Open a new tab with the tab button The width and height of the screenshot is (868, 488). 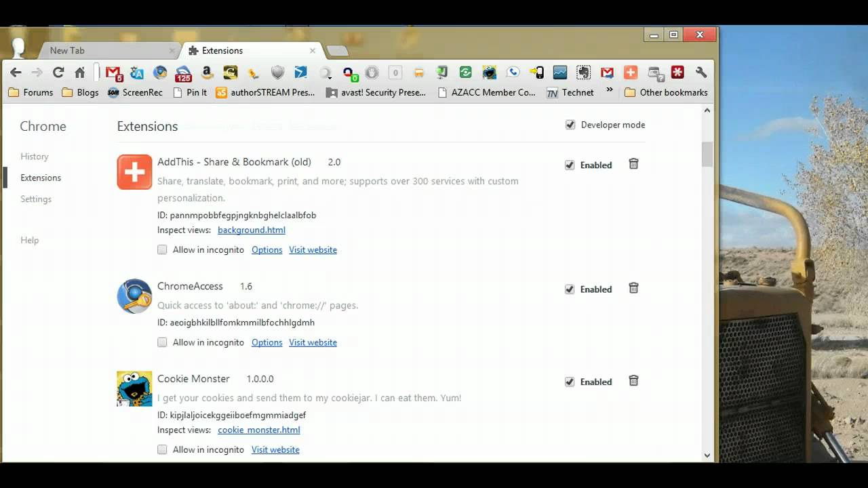tap(337, 51)
